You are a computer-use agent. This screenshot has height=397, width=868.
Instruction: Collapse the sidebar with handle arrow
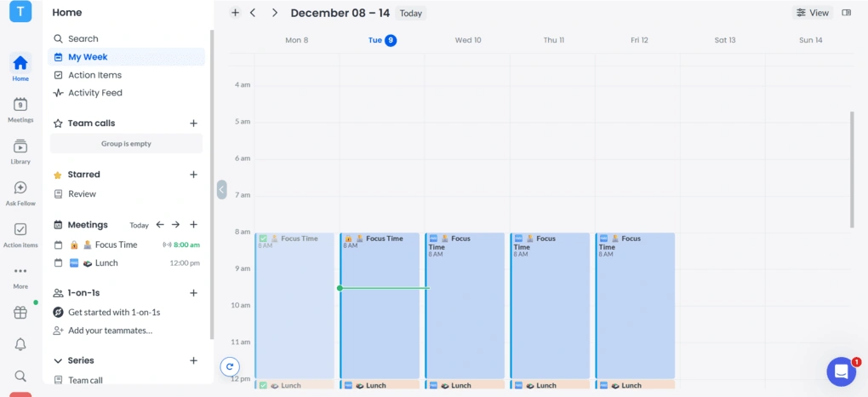pyautogui.click(x=221, y=189)
